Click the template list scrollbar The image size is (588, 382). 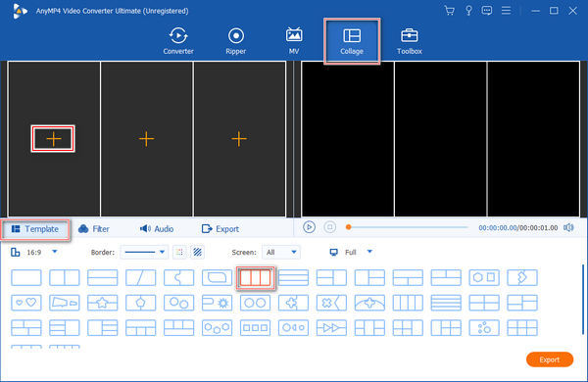point(583,299)
